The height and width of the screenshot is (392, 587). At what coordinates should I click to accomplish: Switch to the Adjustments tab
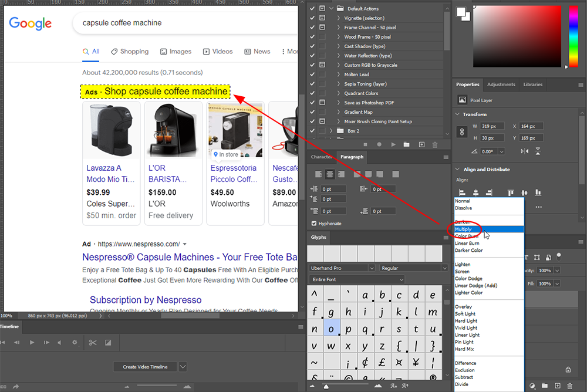pyautogui.click(x=501, y=85)
